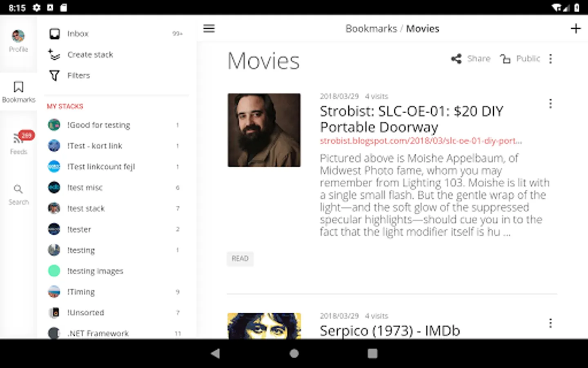Open overflow menu for Strobist bookmark

point(550,104)
